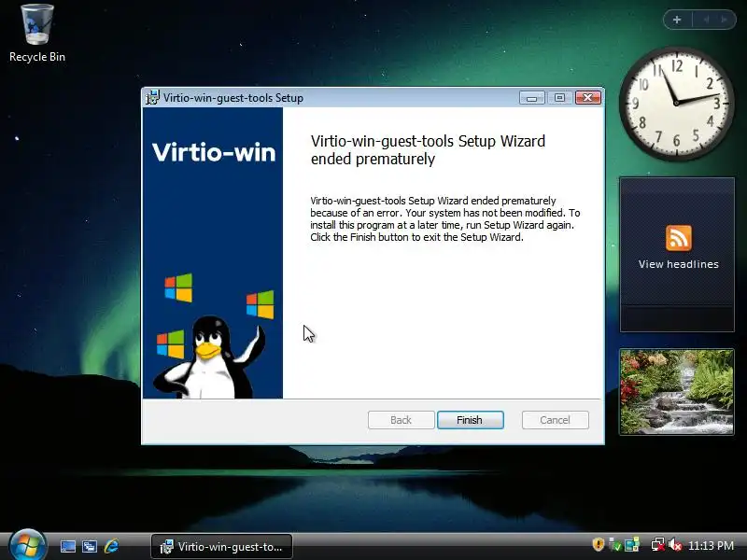Open Windows Security shield tray icon

tap(598, 544)
